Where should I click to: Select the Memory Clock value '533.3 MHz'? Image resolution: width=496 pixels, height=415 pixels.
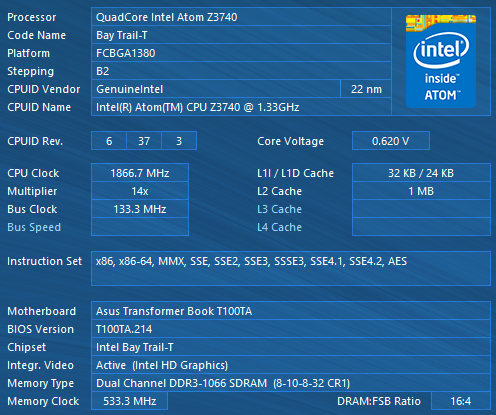coord(129,401)
